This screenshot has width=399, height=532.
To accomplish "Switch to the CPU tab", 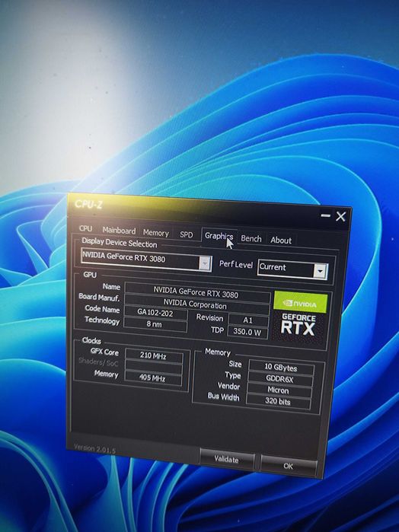I will click(x=85, y=228).
